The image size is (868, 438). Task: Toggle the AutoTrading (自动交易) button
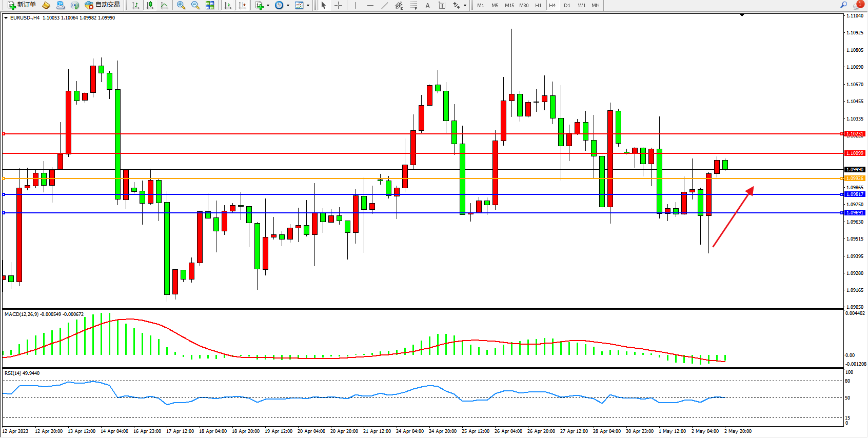click(x=102, y=5)
